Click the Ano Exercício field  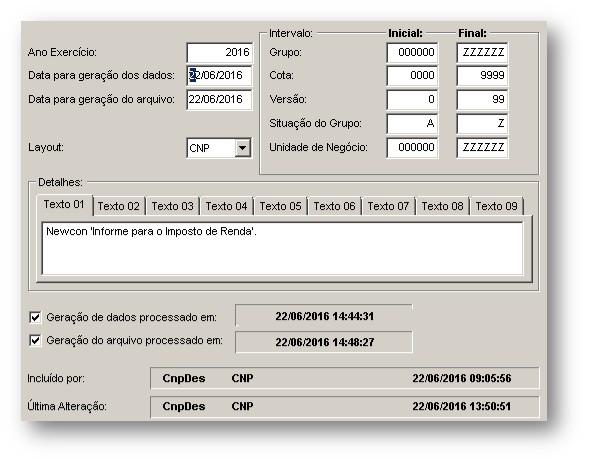219,53
